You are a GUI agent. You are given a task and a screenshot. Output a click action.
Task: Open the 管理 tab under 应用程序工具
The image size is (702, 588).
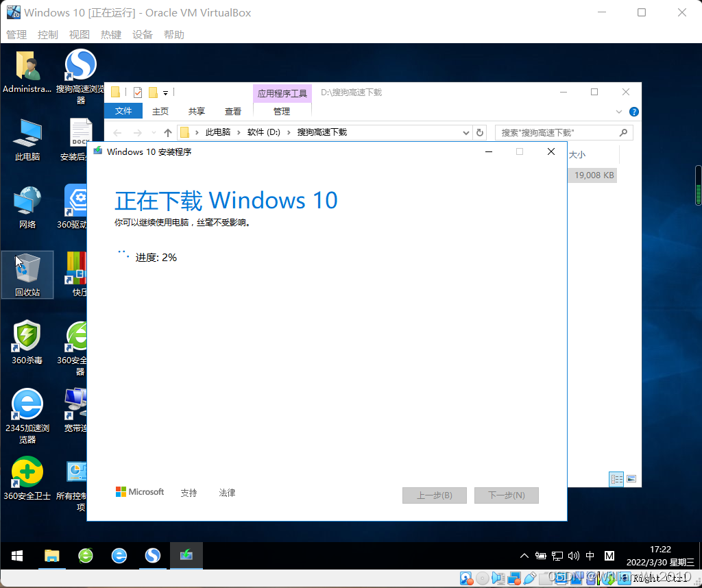click(282, 111)
